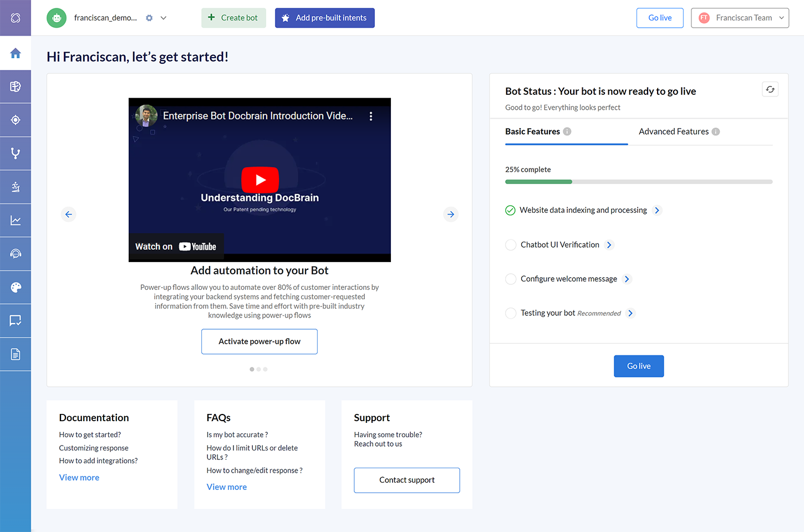Screen dimensions: 804x532
Task: Click the chat feedback sidebar icon
Action: click(x=16, y=321)
